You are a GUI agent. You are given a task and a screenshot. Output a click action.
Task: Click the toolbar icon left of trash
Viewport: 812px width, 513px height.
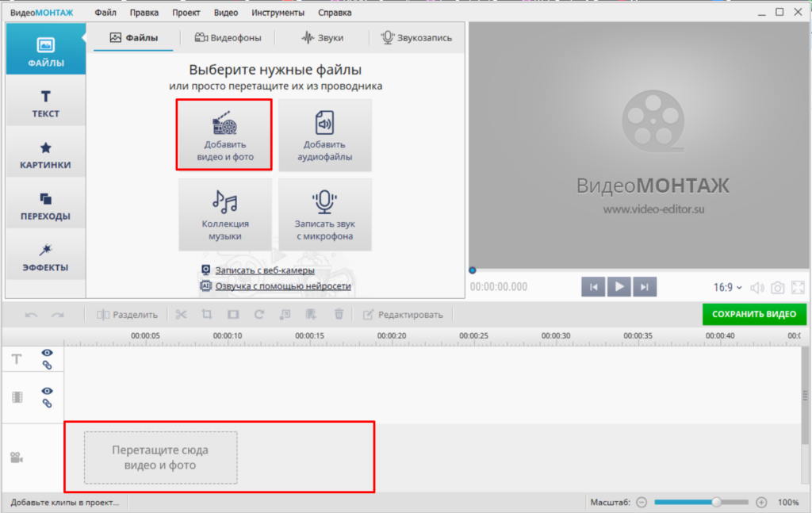point(311,314)
